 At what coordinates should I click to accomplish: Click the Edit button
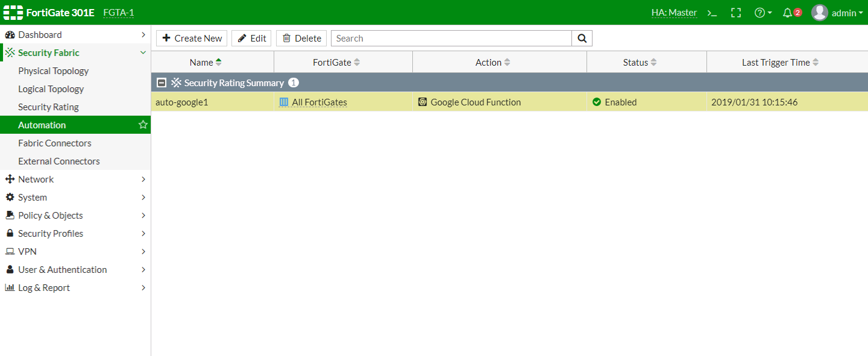tap(251, 38)
